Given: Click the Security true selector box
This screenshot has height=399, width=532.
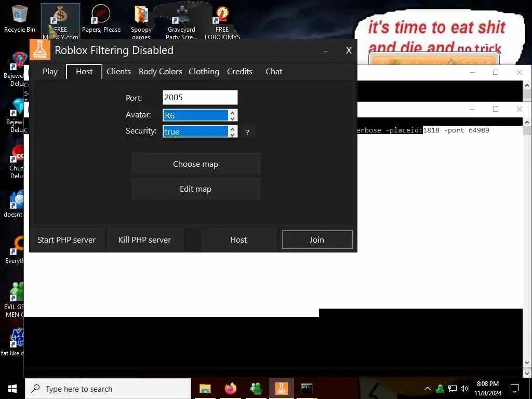Looking at the screenshot, I should [x=195, y=131].
